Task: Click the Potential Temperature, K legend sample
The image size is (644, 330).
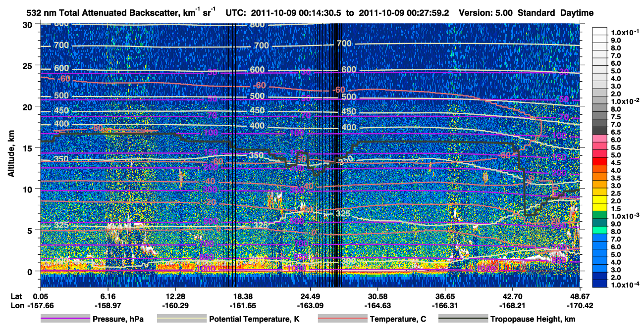Action: [x=181, y=319]
